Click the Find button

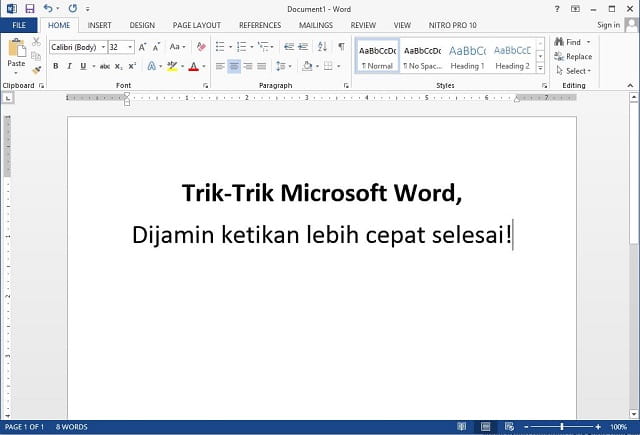coord(568,42)
